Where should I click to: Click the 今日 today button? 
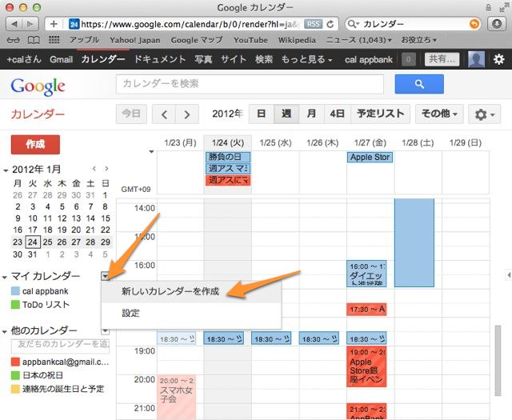(x=131, y=114)
